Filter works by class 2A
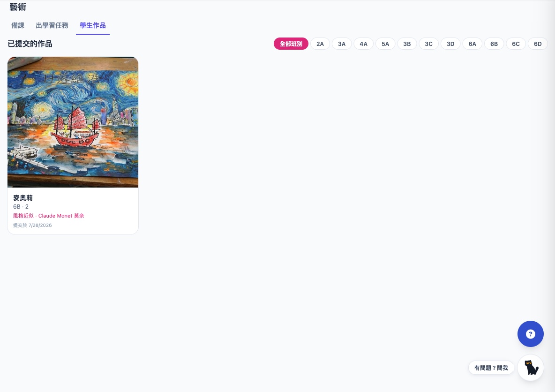 320,44
